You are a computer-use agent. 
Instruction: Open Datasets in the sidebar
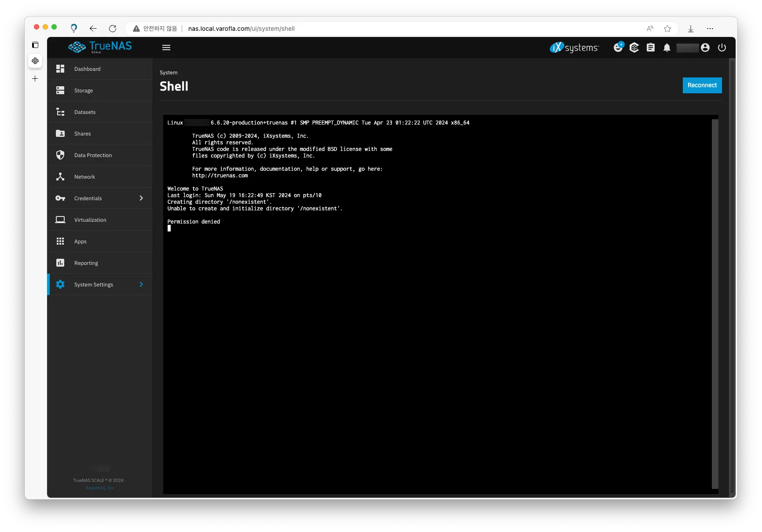pyautogui.click(x=100, y=112)
